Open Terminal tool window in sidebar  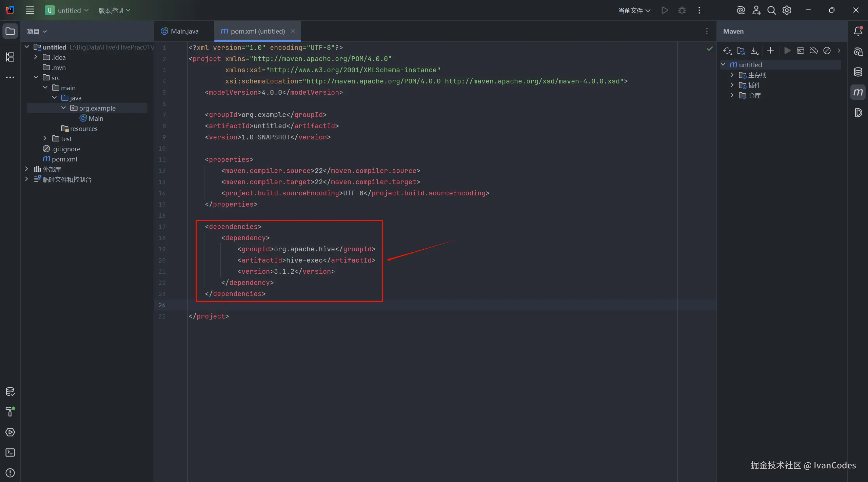tap(10, 452)
